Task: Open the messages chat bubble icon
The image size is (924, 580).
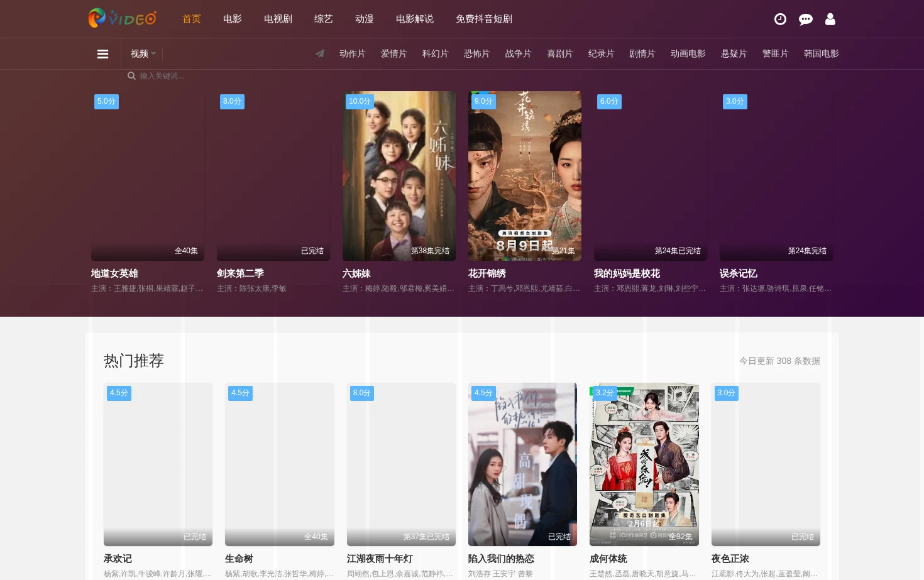Action: click(805, 19)
